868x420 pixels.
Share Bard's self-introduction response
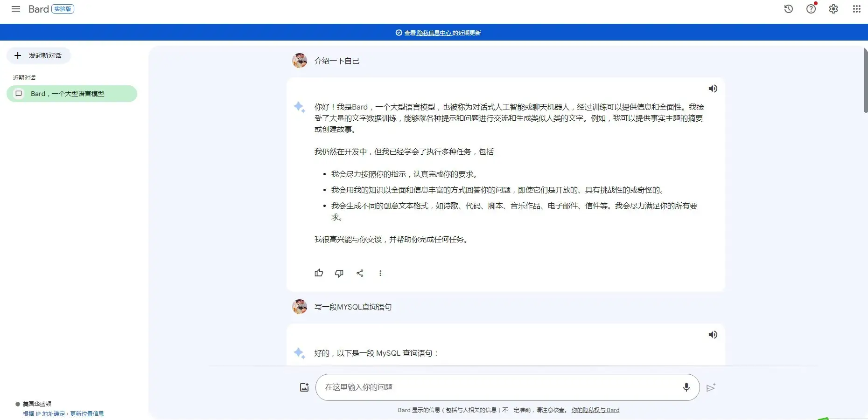point(360,273)
